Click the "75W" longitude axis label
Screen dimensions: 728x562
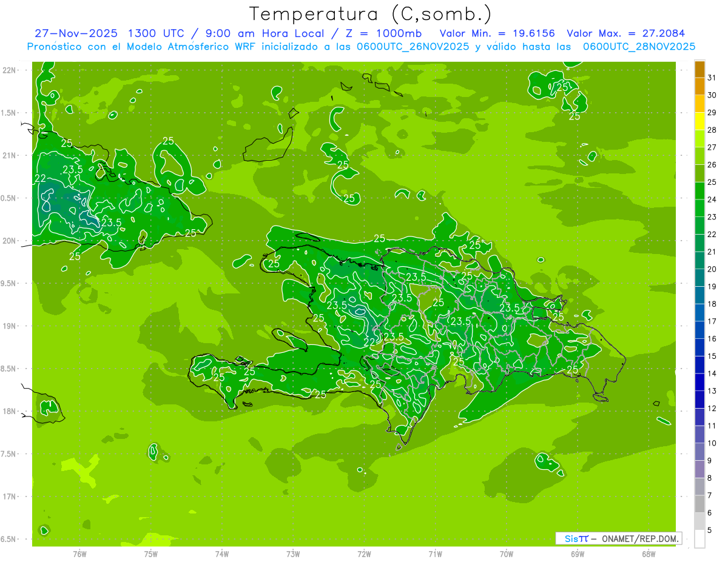point(151,554)
